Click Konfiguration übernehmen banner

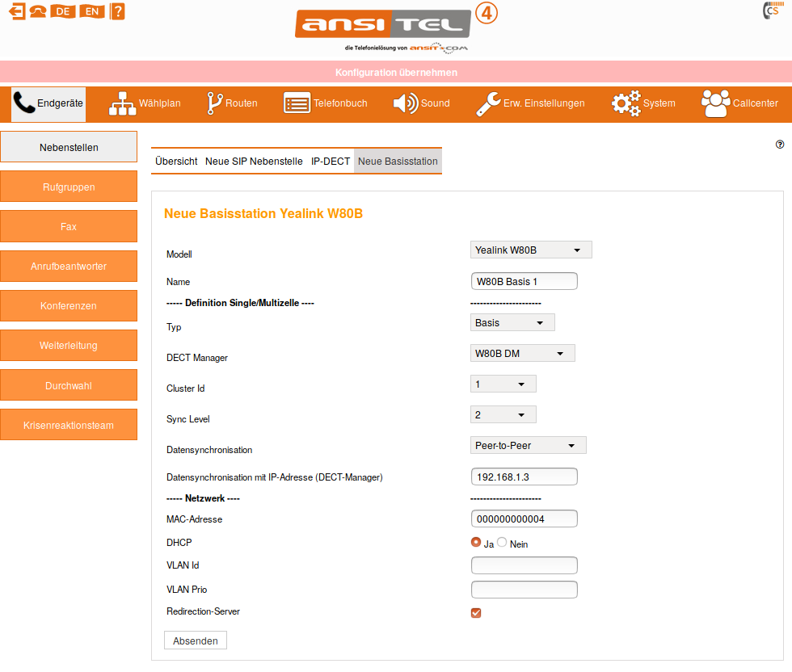(x=396, y=72)
